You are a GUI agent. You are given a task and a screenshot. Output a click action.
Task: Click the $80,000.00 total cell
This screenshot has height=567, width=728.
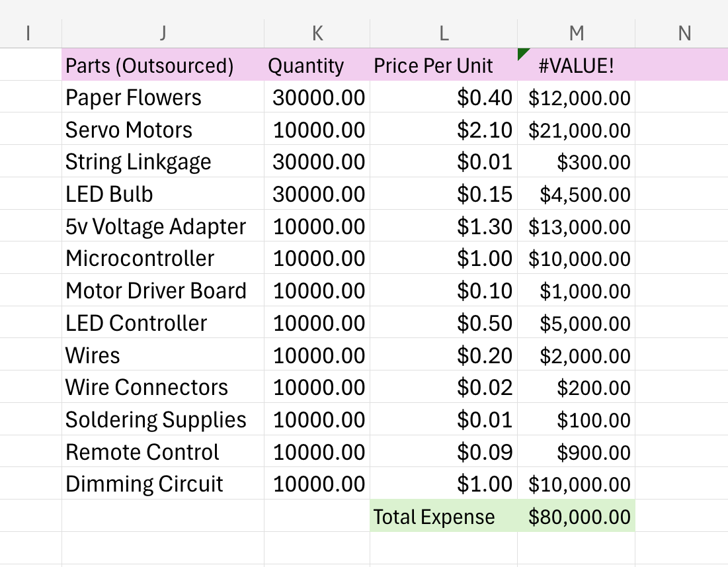(x=579, y=517)
